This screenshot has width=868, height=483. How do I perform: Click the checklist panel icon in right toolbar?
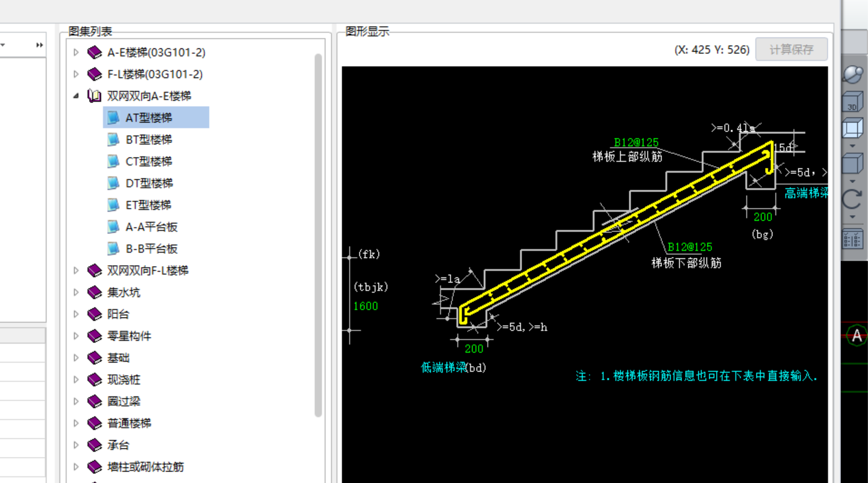click(853, 239)
